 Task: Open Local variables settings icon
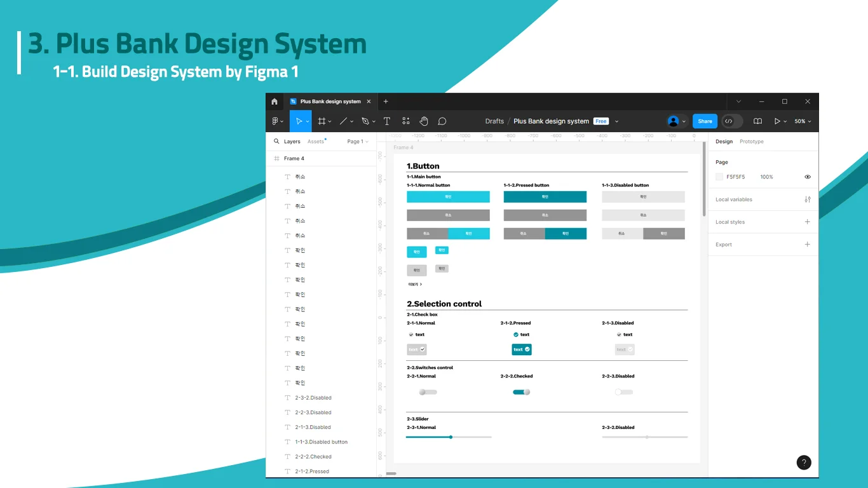(808, 200)
